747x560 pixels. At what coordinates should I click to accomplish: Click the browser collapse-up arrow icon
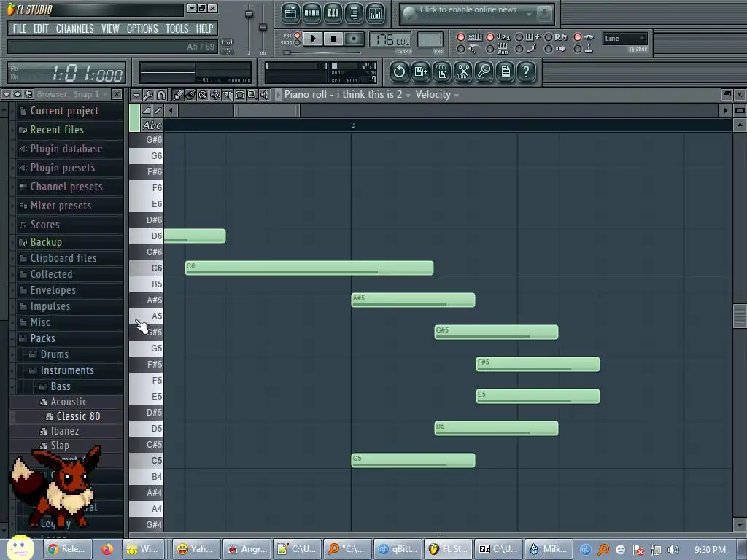(18, 94)
